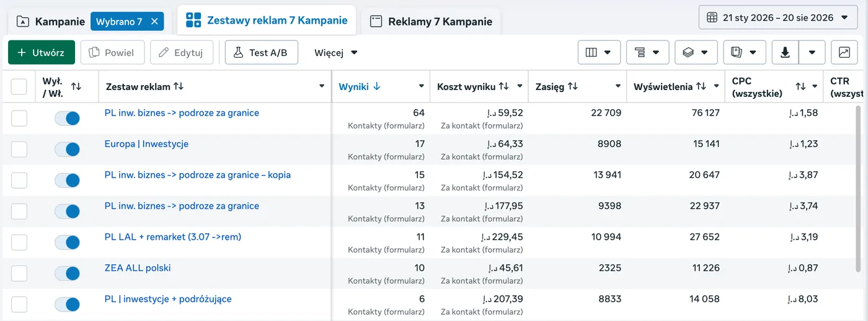Sort by CPC (wszystkie) arrows
Screen dimensions: 868x321
tap(800, 86)
